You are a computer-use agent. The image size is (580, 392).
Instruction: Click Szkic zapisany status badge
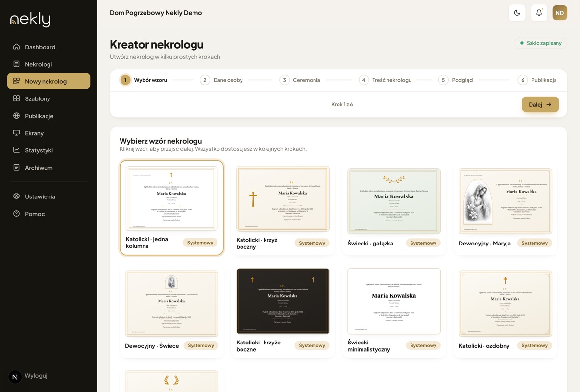tap(541, 43)
